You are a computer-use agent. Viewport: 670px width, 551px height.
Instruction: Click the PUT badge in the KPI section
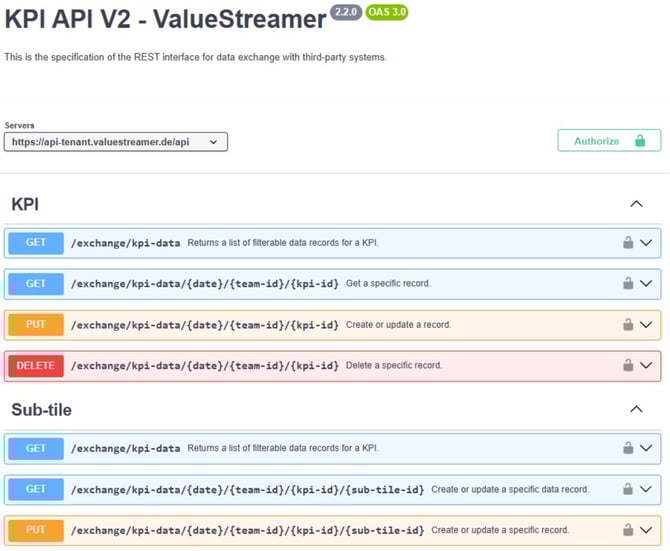[x=36, y=325]
